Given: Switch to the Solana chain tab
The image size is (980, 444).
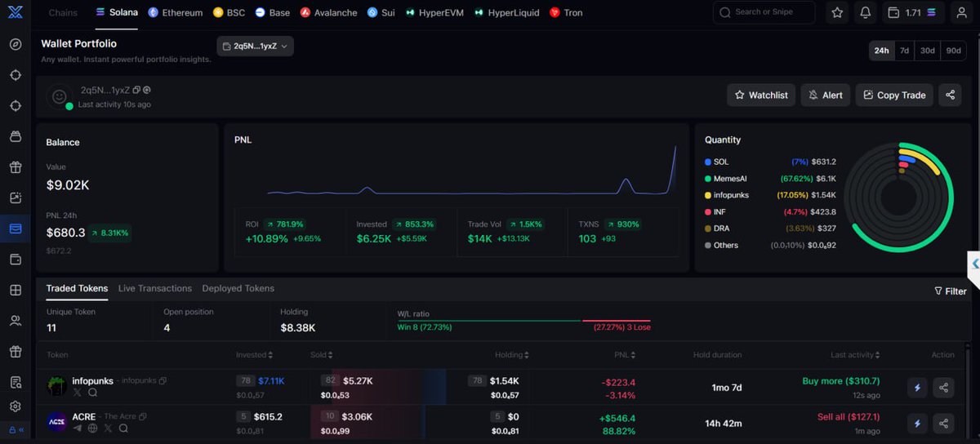Looking at the screenshot, I should click(x=117, y=13).
